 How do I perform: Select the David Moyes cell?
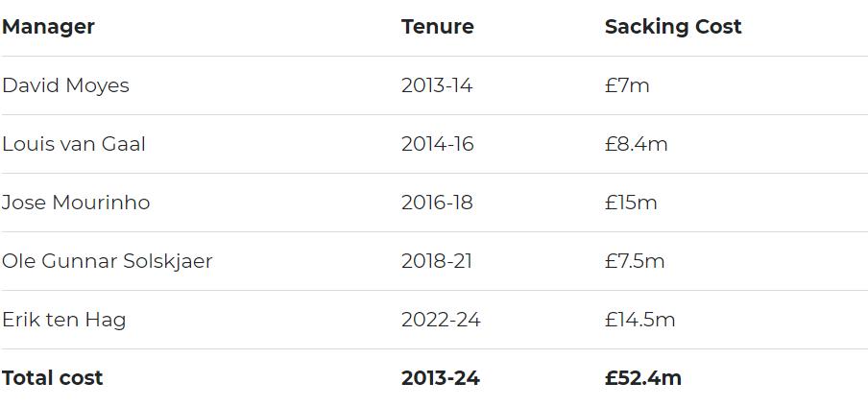[x=65, y=85]
